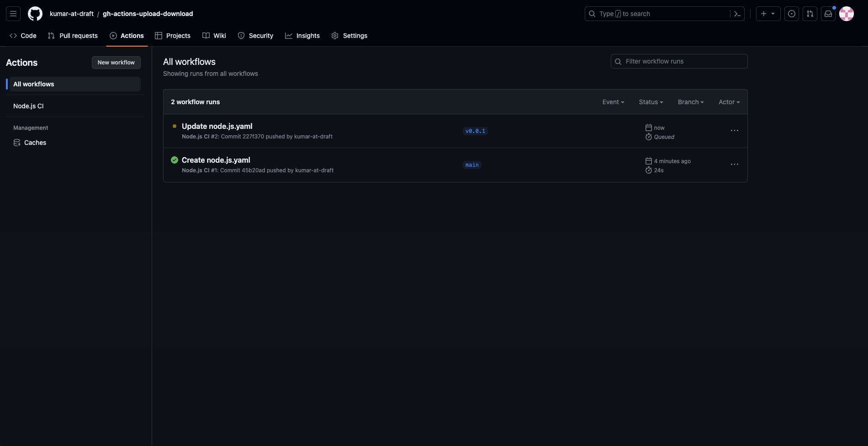Open the create new plus dropdown
Viewport: 868px width, 446px height.
768,14
